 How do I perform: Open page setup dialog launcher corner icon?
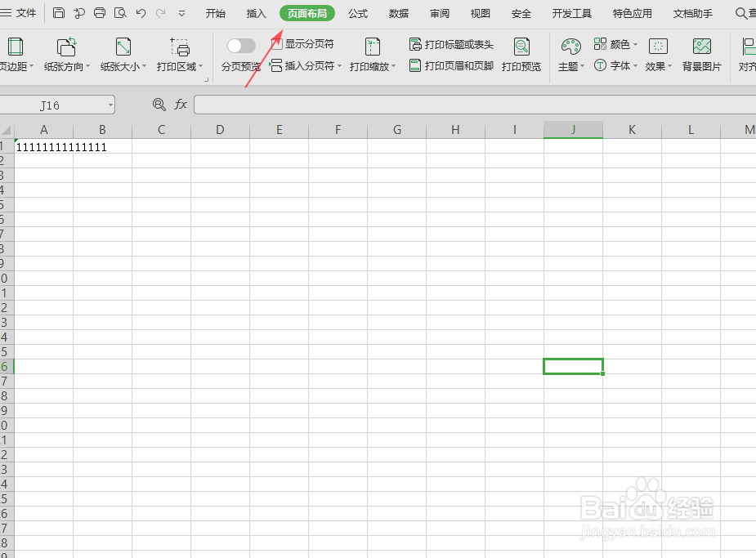click(206, 79)
